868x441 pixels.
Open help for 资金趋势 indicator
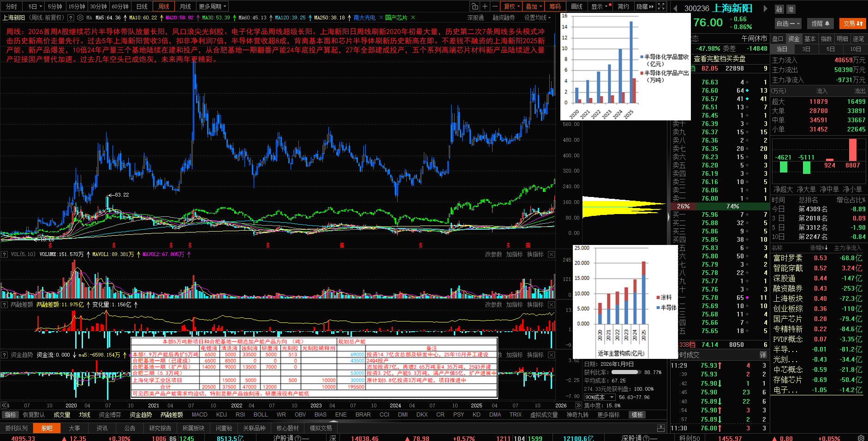pyautogui.click(x=4, y=355)
